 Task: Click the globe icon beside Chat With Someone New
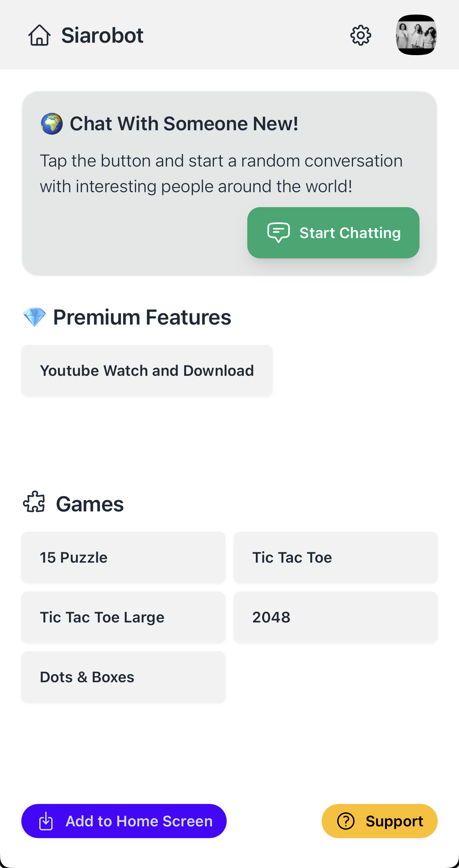(x=52, y=123)
